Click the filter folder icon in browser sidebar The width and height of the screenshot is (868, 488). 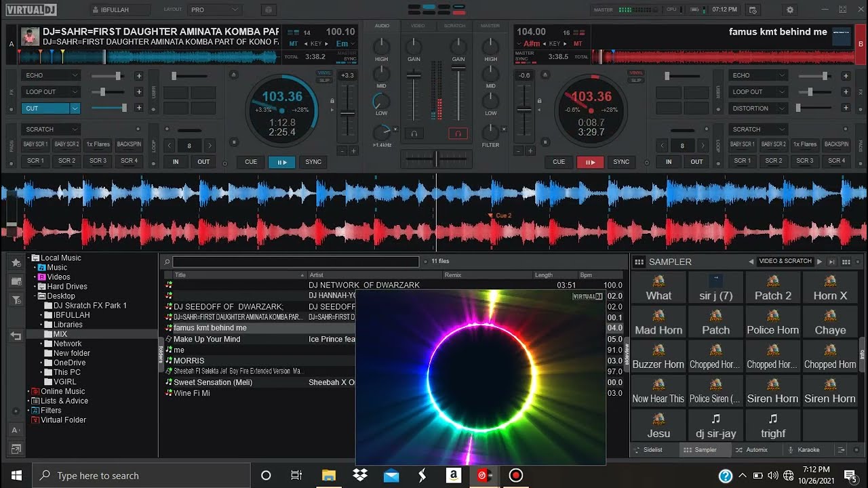[16, 300]
